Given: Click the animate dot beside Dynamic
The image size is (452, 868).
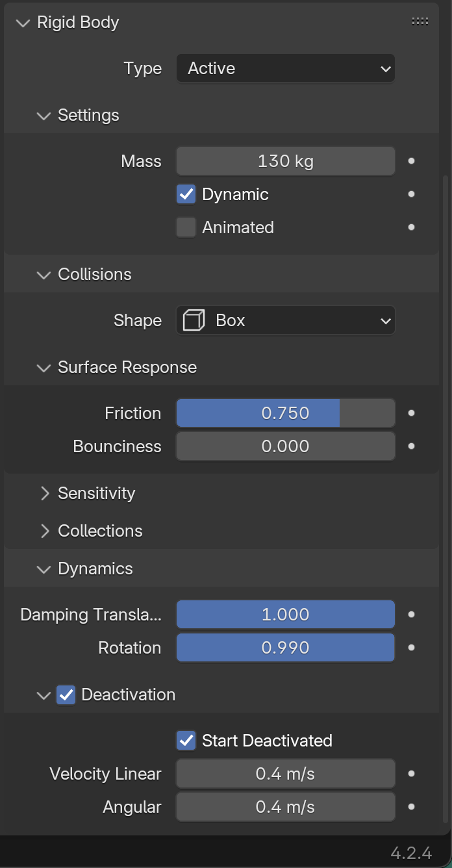Looking at the screenshot, I should pos(411,194).
